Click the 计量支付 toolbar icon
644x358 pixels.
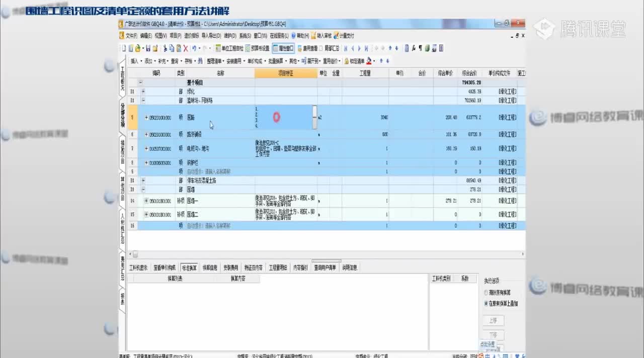pyautogui.click(x=344, y=36)
